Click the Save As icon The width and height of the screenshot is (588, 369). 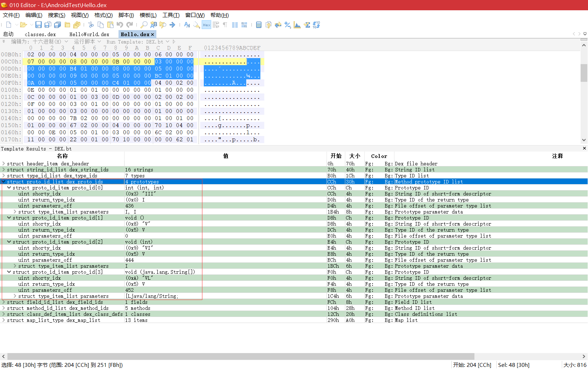click(48, 25)
